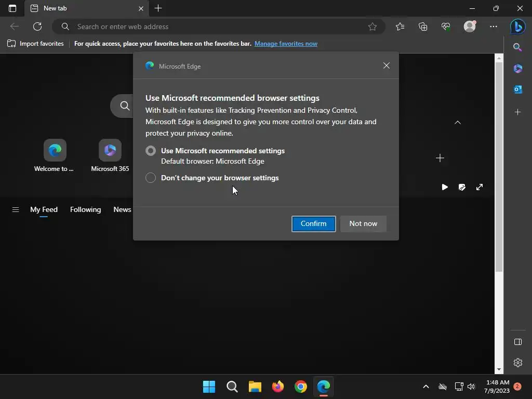This screenshot has width=532, height=399.
Task: Open sidebar search icon
Action: [x=517, y=47]
